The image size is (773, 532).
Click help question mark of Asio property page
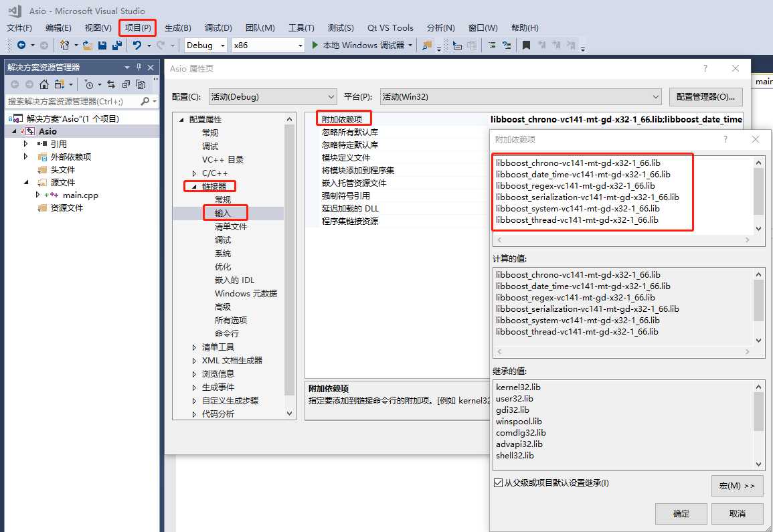[705, 68]
